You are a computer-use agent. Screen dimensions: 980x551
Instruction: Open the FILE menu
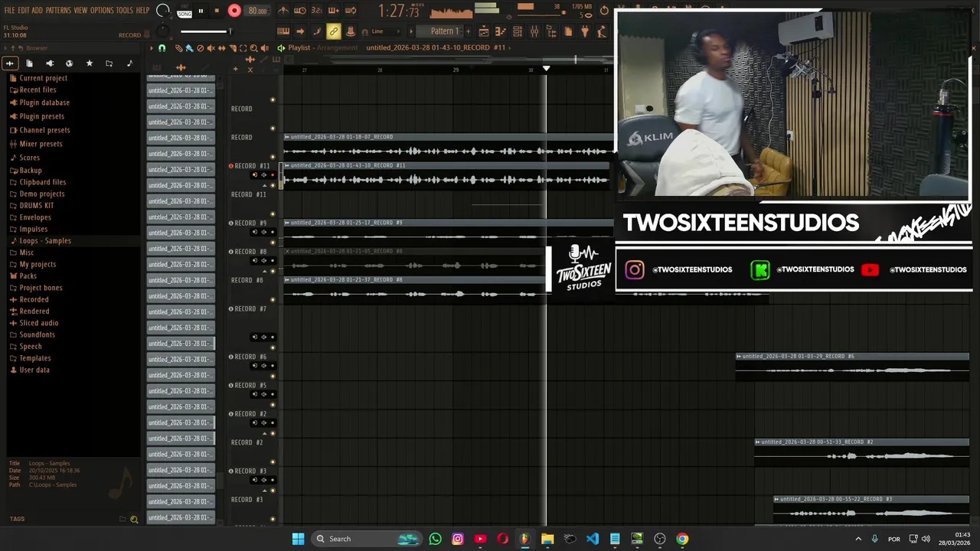[x=9, y=10]
